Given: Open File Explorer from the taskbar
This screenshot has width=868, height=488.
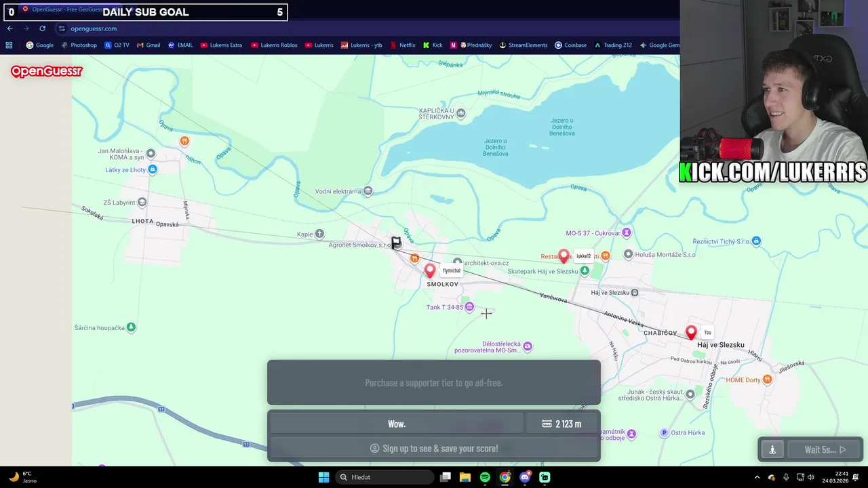Looking at the screenshot, I should pos(465,477).
